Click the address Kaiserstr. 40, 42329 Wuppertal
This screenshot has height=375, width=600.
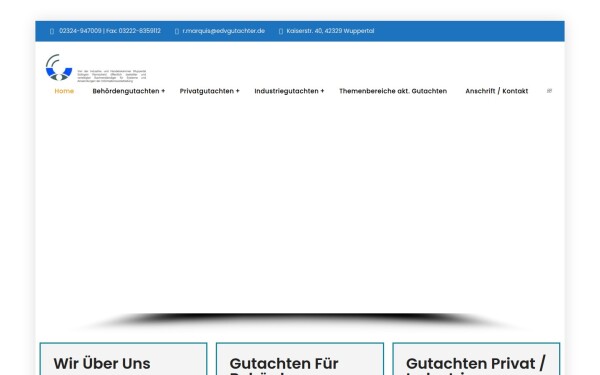click(330, 31)
